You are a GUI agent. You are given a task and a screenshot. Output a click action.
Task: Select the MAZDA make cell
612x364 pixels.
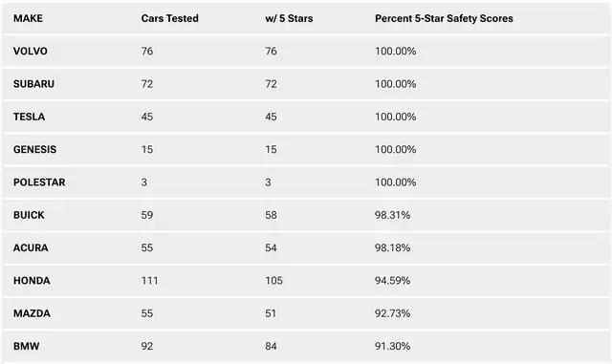point(32,313)
